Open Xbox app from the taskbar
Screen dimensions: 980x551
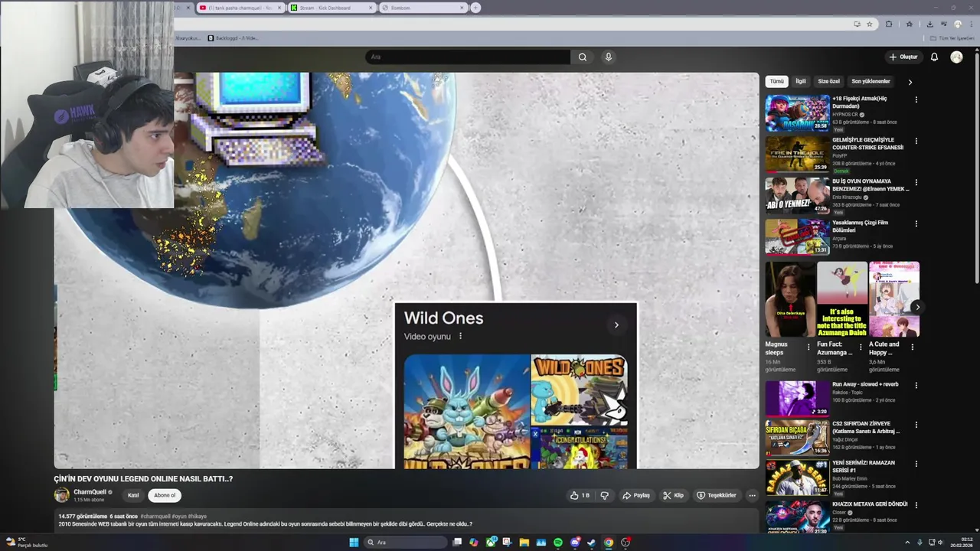pos(491,543)
